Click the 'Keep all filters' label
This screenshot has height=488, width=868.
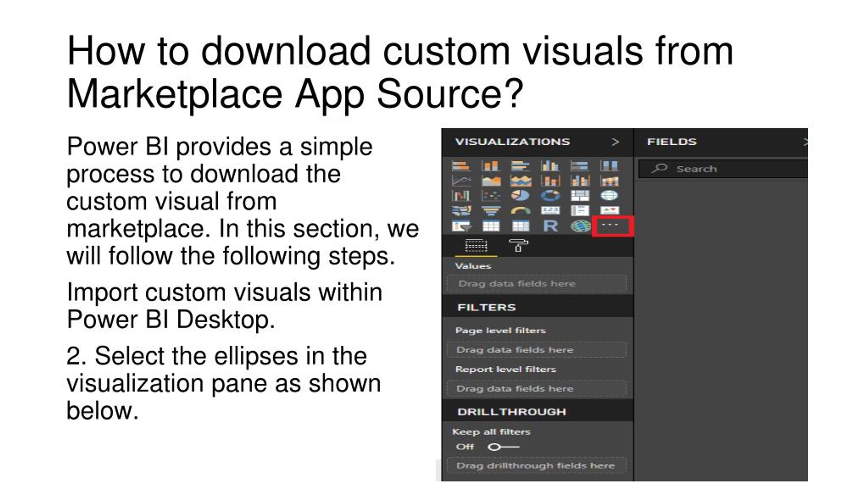tap(491, 432)
